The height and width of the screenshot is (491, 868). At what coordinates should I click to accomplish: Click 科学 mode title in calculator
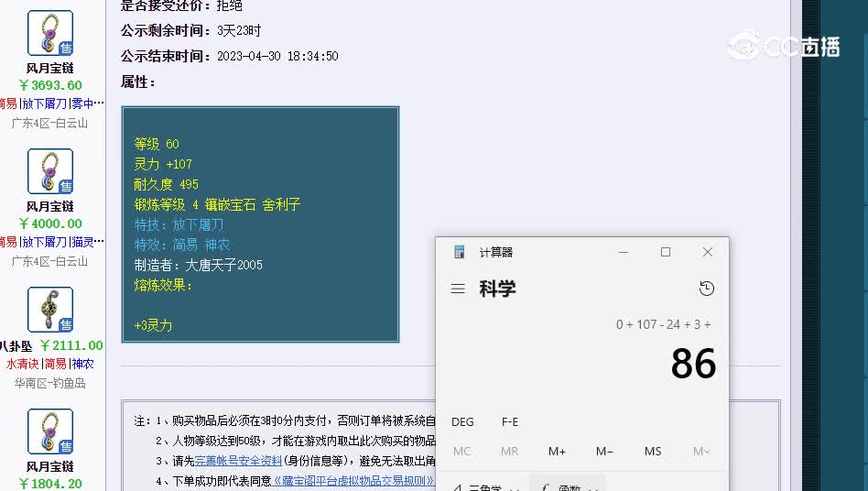(497, 289)
